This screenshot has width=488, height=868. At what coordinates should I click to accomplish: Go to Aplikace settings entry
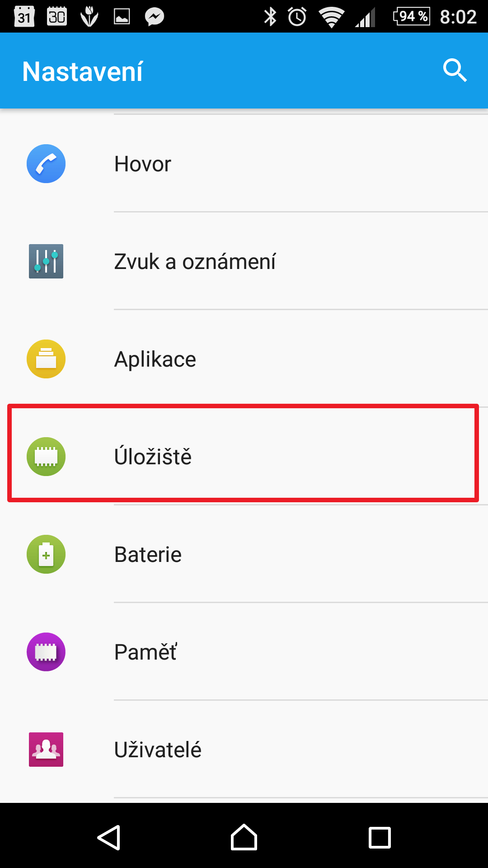point(244,359)
